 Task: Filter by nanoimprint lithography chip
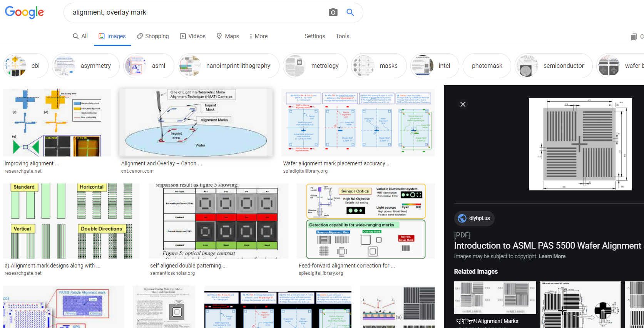(x=228, y=66)
